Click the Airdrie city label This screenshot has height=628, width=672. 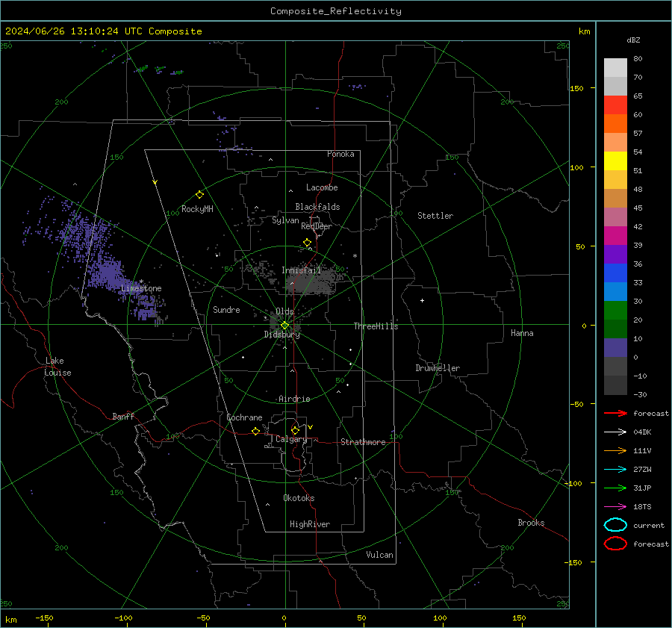294,399
